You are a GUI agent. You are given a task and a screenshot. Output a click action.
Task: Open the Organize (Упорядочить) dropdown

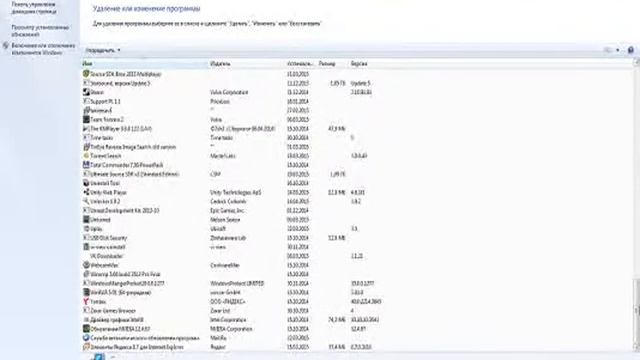(102, 50)
